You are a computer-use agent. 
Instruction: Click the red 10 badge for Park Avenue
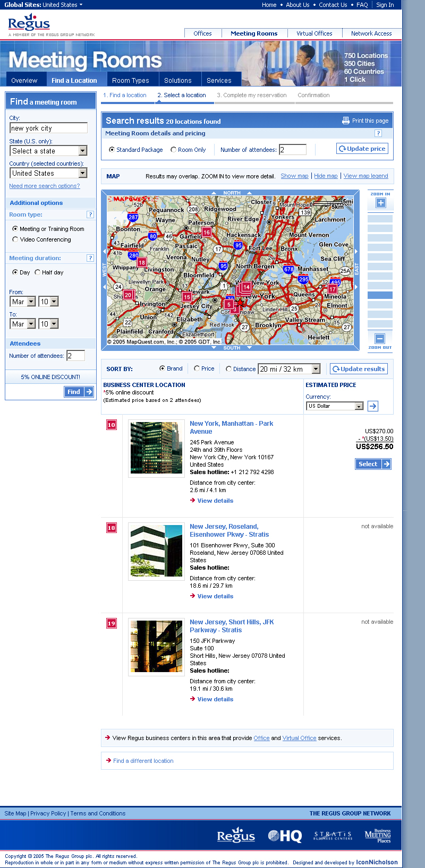coord(112,425)
